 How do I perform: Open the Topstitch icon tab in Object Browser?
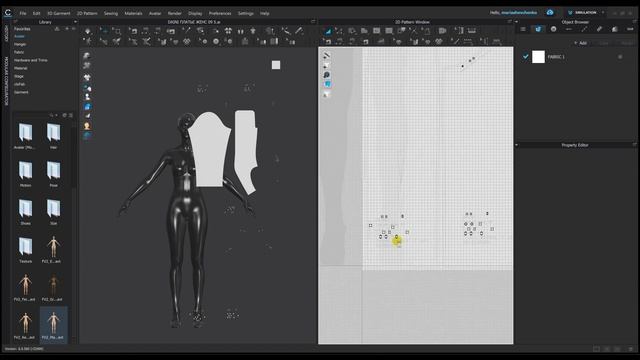[x=584, y=29]
